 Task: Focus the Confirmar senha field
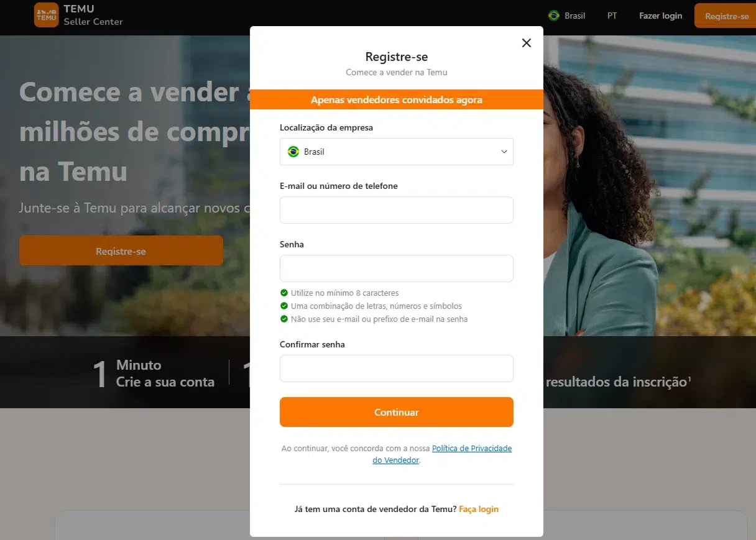tap(397, 368)
